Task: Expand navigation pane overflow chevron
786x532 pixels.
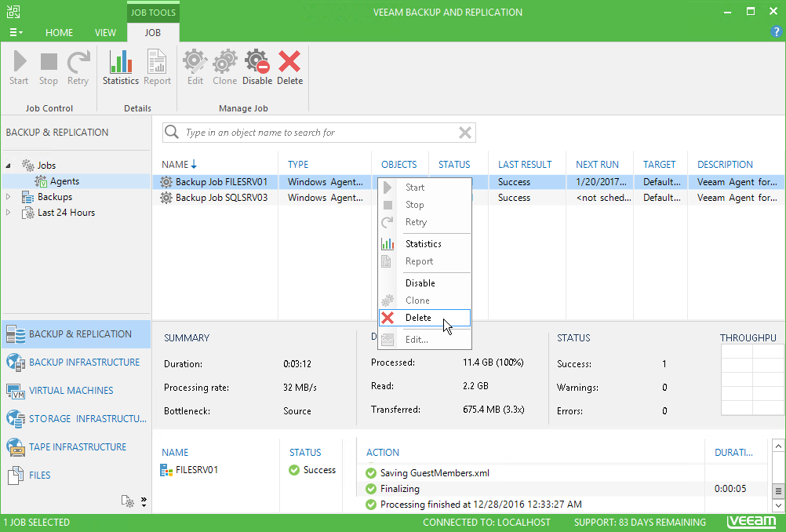Action: (144, 502)
